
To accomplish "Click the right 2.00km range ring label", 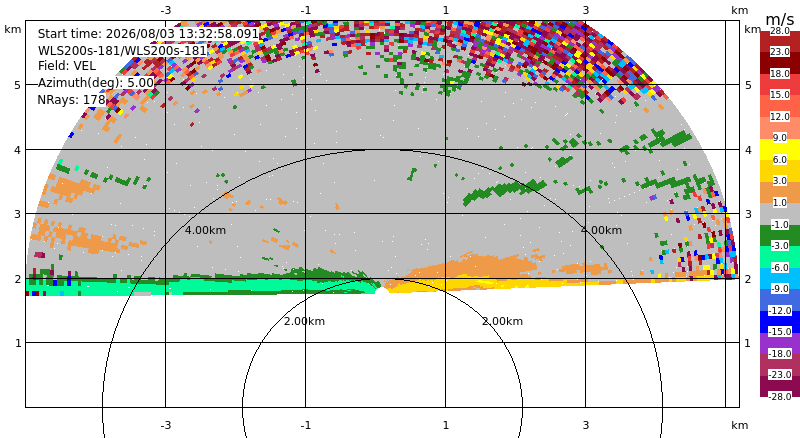I will click(x=502, y=321).
